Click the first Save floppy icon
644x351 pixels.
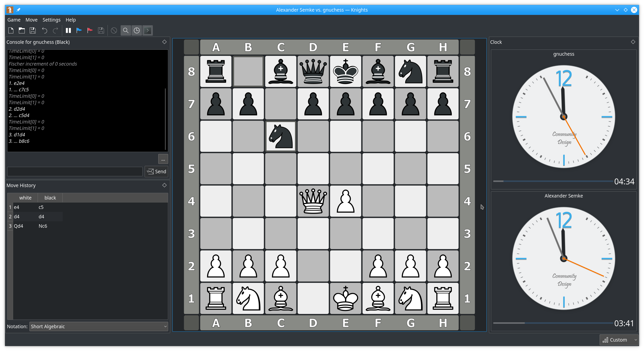[x=33, y=30]
